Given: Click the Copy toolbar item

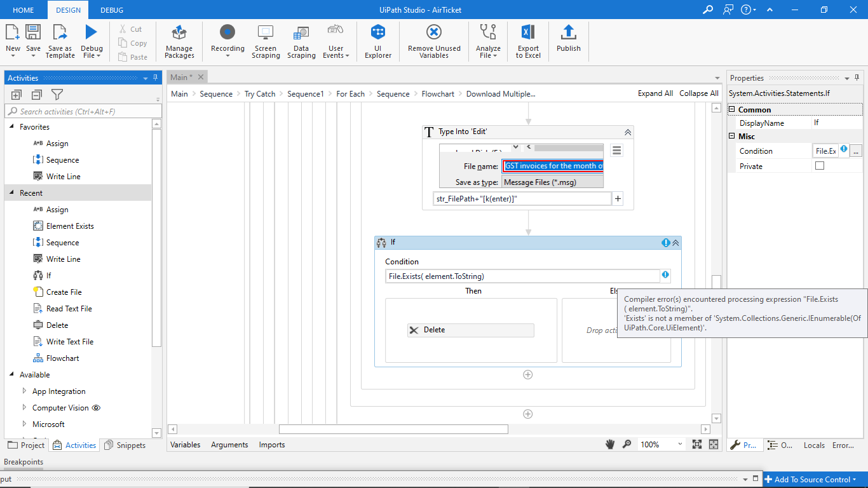Looking at the screenshot, I should (132, 43).
